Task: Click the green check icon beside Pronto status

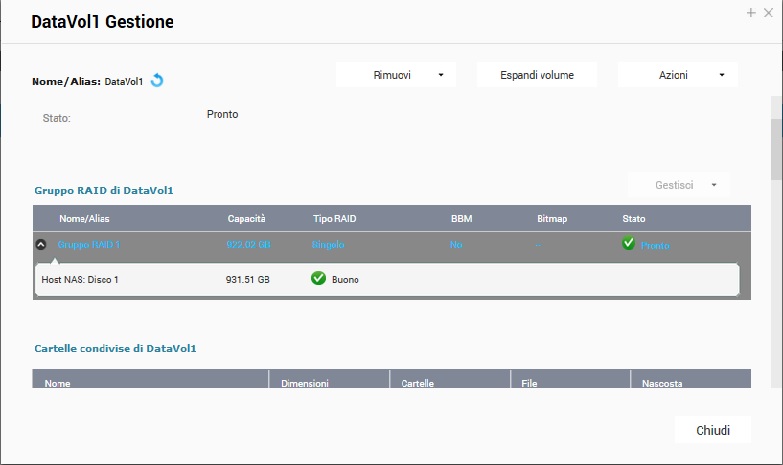Action: coord(628,243)
